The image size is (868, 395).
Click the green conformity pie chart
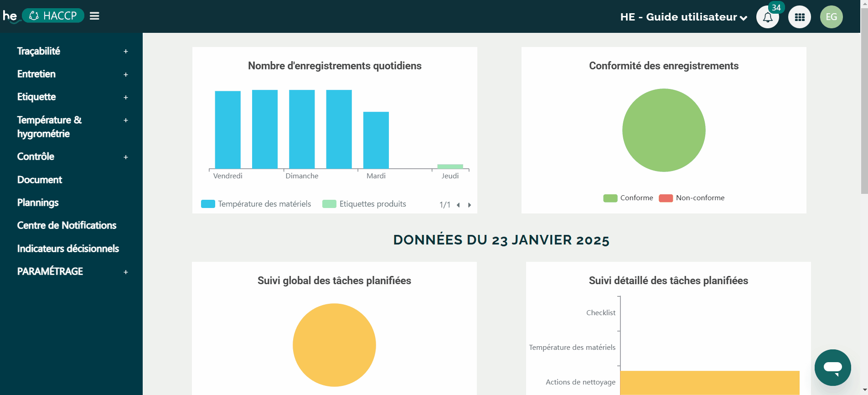(x=664, y=130)
